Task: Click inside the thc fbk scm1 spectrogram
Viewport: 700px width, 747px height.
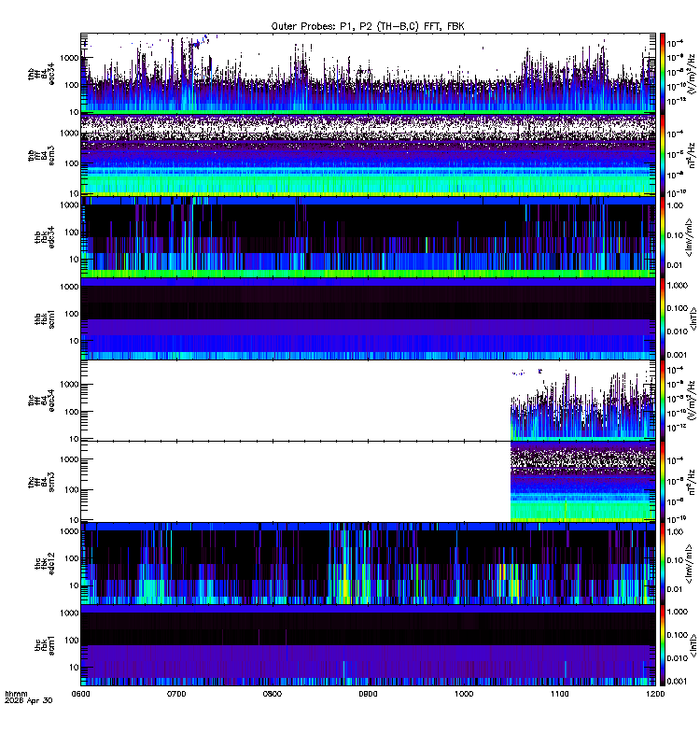Action: pos(368,645)
